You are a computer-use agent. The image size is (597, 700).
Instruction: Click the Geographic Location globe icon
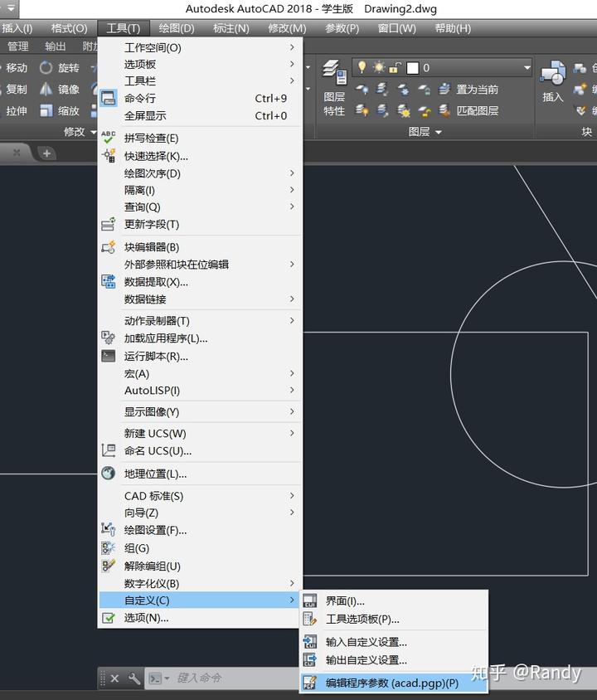(x=109, y=474)
